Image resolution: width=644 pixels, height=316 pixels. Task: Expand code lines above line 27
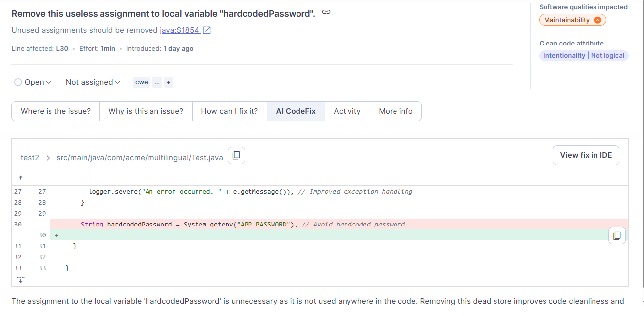(21, 179)
